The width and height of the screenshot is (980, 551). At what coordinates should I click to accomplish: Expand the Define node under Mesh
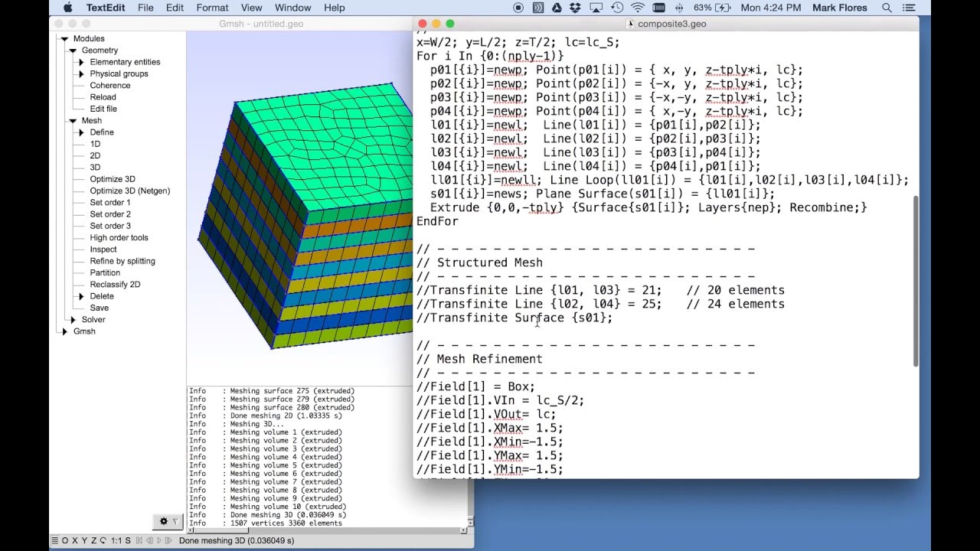81,132
